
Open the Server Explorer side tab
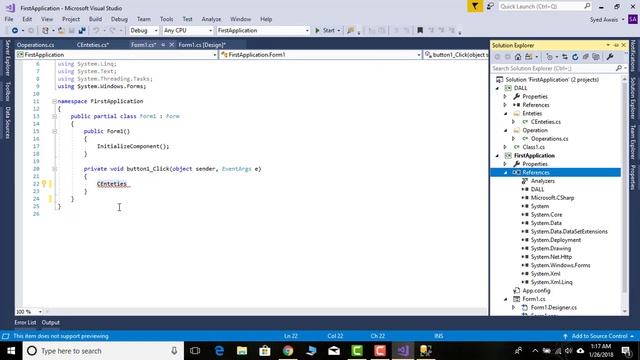[x=7, y=58]
